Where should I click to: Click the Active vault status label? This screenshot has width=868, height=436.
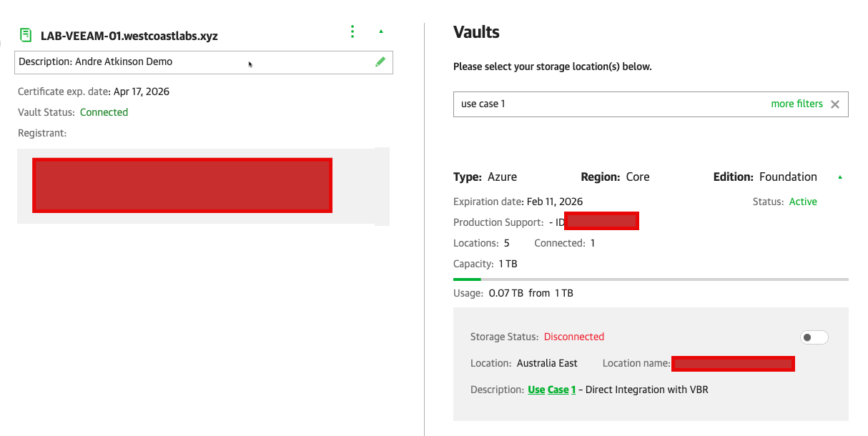[x=802, y=202]
